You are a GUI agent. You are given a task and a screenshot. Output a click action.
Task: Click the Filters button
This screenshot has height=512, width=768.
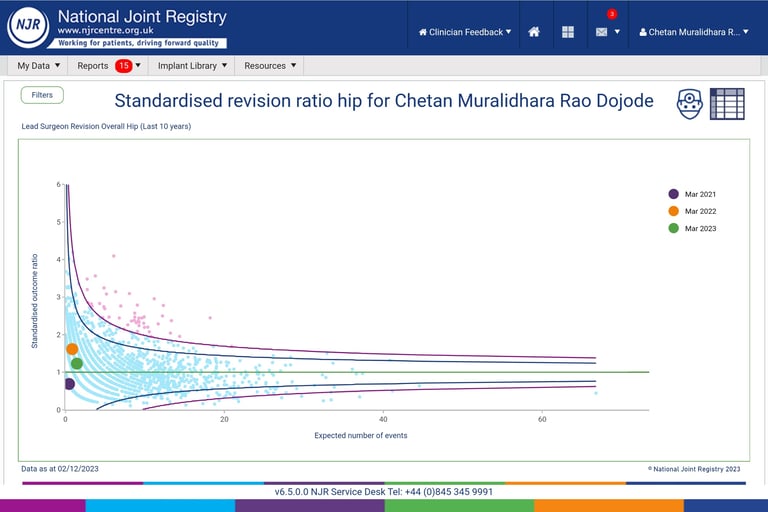[x=42, y=95]
